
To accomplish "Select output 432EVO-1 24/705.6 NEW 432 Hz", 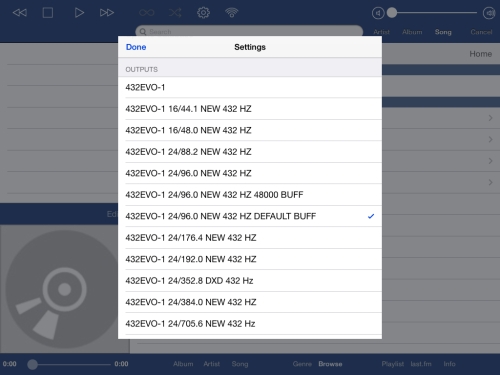I will pyautogui.click(x=250, y=324).
